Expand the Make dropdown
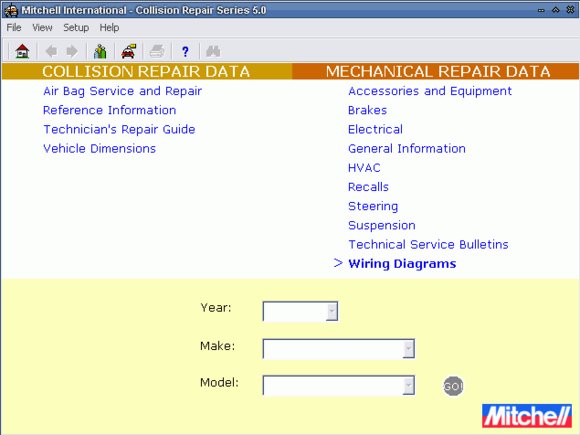 tap(408, 349)
